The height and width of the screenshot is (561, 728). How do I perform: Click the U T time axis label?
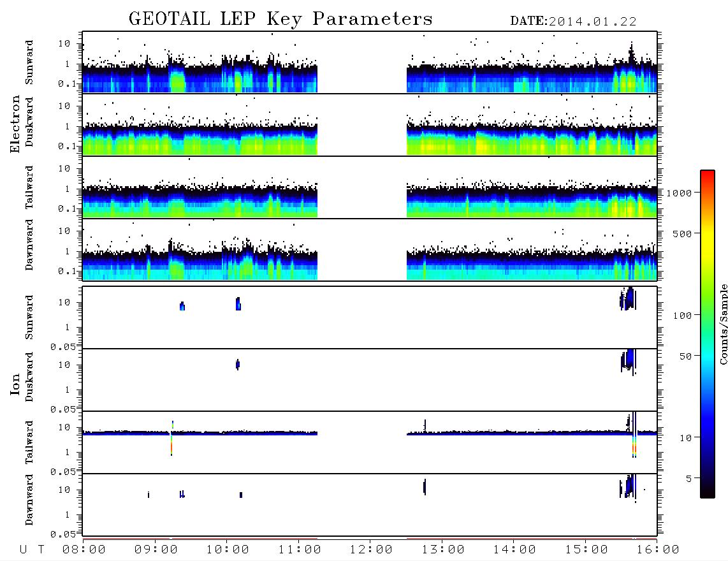click(33, 550)
